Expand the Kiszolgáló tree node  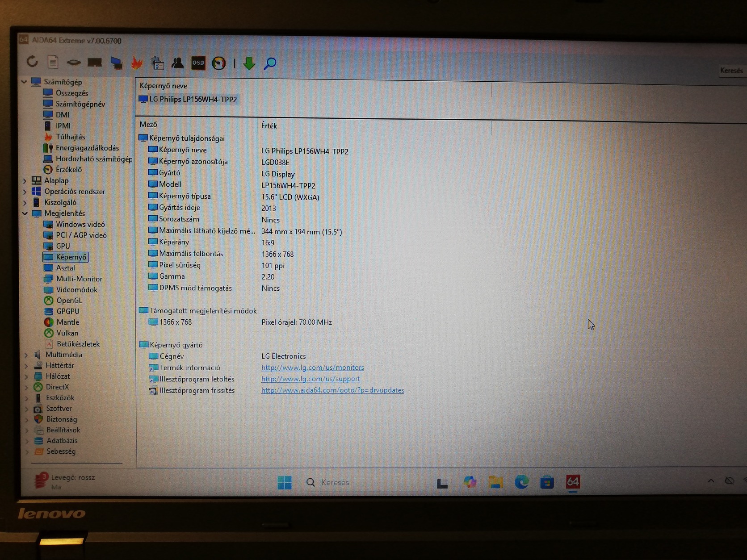click(25, 203)
